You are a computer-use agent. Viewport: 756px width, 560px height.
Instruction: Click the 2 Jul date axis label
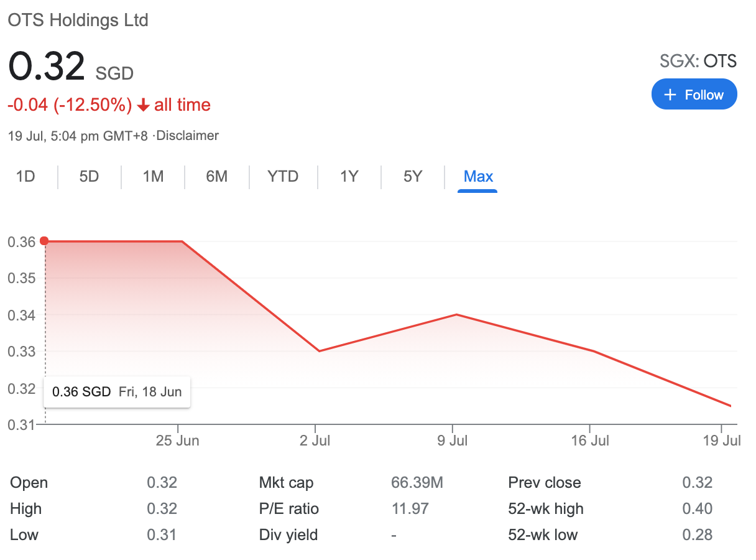pyautogui.click(x=315, y=441)
